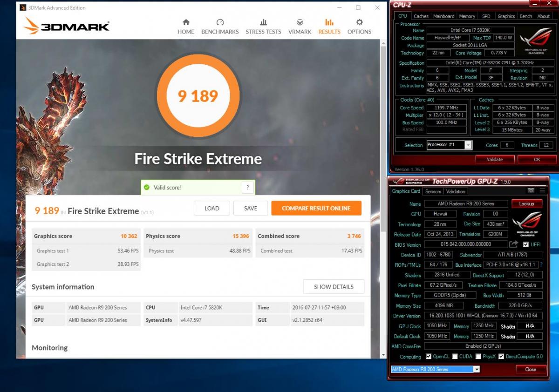Switch to the Caches tab in CPU-Z
Viewport: 559px width, 392px height.
coord(421,16)
